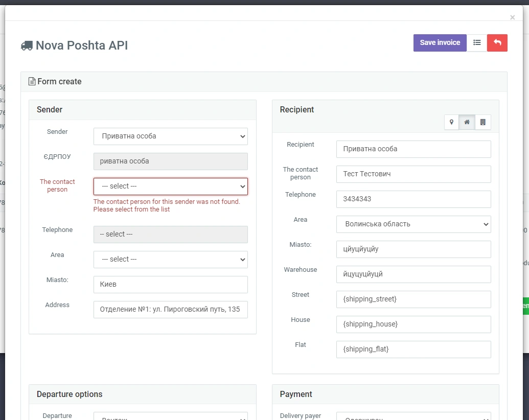Click the Sender Miasto field 'Киев'
This screenshot has width=529, height=420.
[170, 285]
